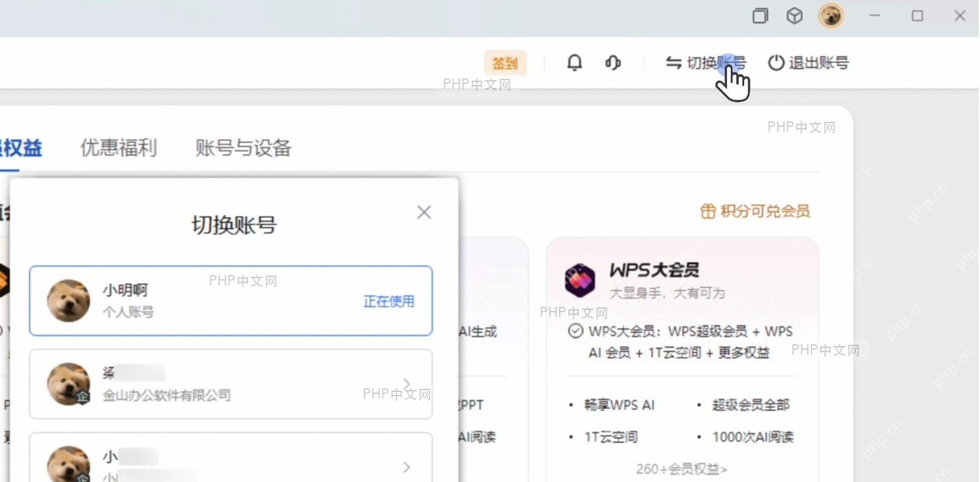The height and width of the screenshot is (482, 980).
Task: Click the 切换账号 dialog title
Action: (234, 225)
